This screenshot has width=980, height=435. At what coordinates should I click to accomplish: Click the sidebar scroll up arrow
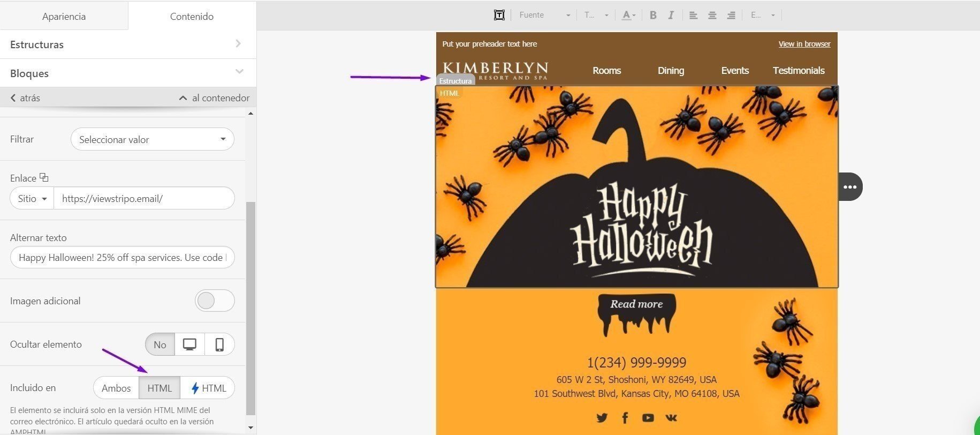(x=250, y=114)
